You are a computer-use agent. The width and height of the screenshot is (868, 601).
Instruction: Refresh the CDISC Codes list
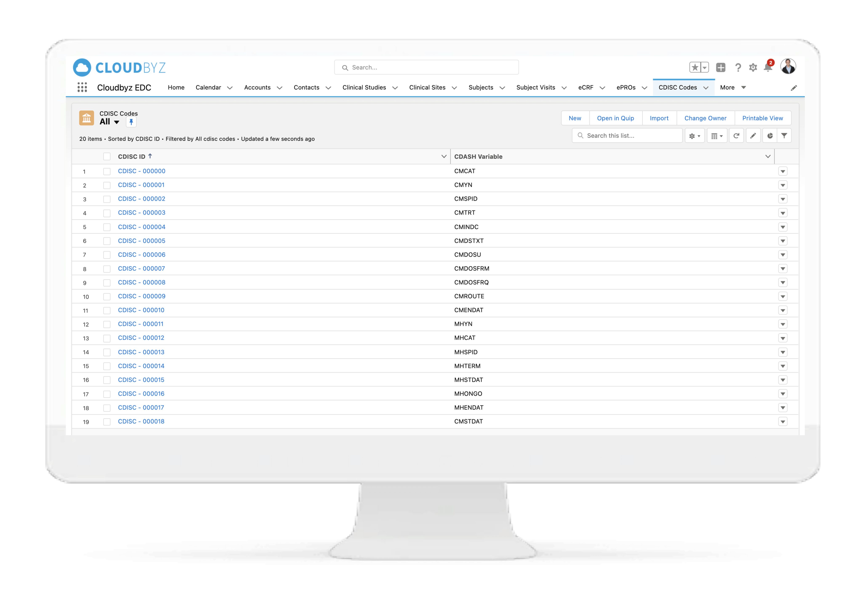[x=736, y=136]
